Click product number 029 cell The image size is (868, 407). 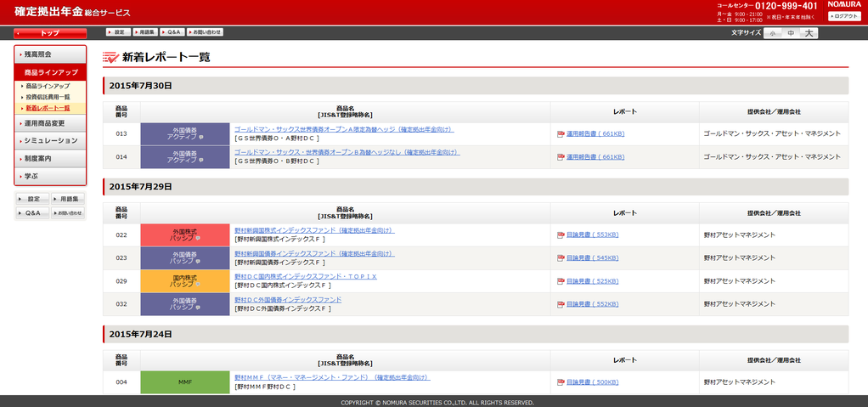121,281
